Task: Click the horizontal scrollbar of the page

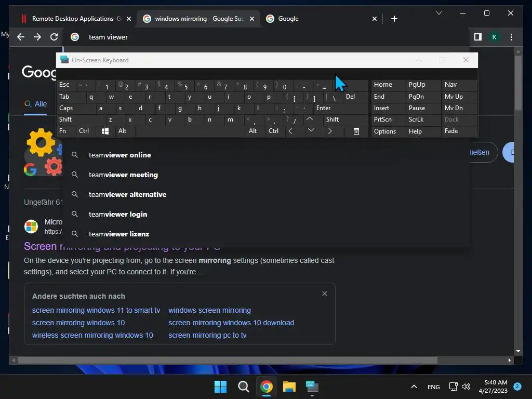Action: pyautogui.click(x=228, y=361)
